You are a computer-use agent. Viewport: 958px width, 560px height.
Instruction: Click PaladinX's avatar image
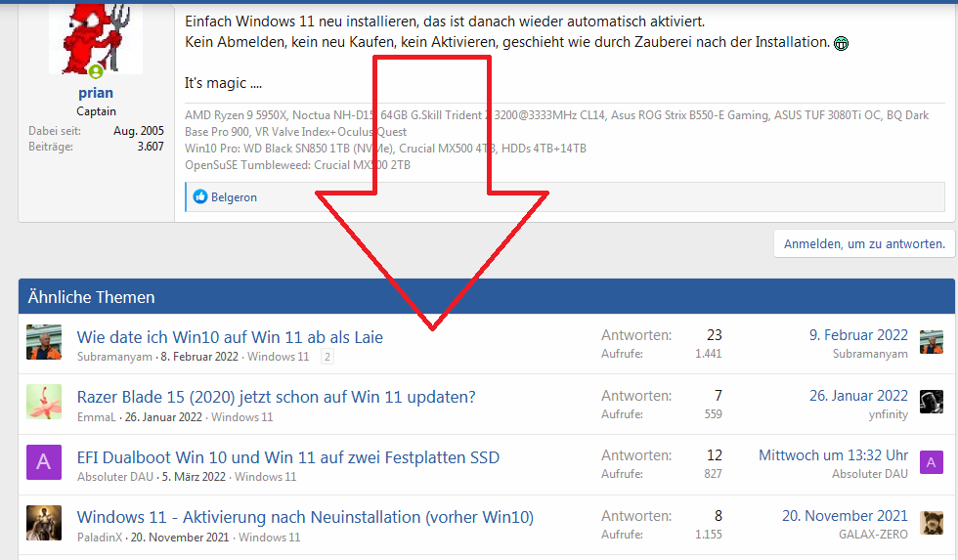click(x=44, y=523)
